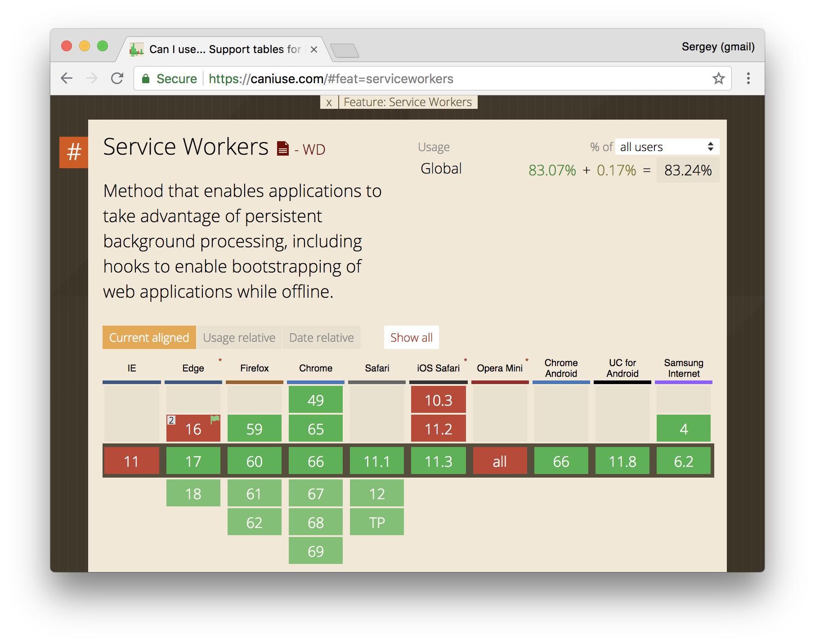The width and height of the screenshot is (815, 644).
Task: Click the Chrome column header
Action: [x=315, y=368]
